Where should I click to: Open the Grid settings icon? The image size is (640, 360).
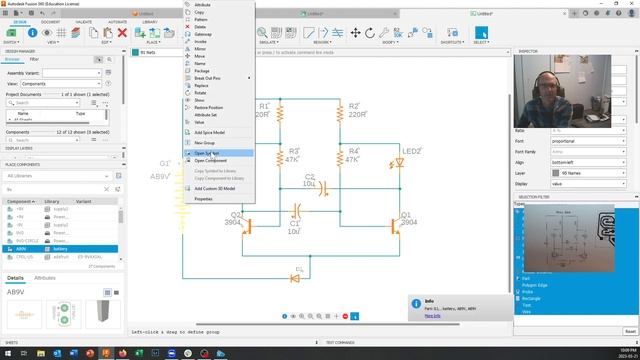(61, 33)
